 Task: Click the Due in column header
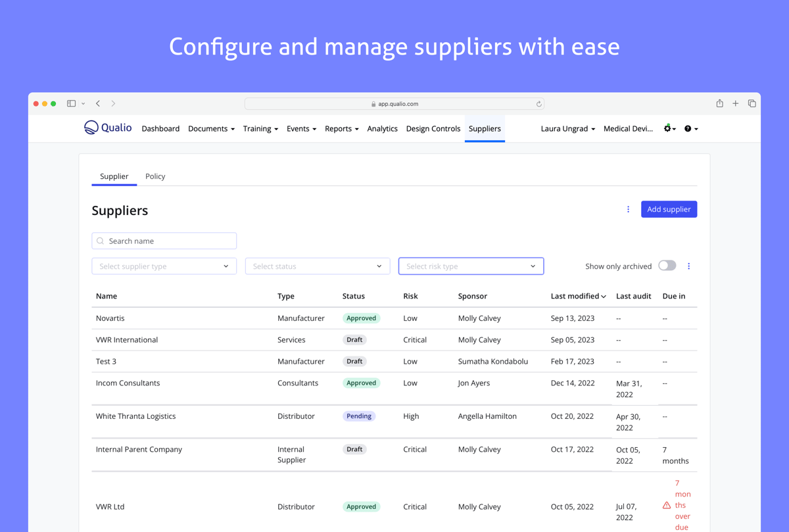tap(674, 297)
